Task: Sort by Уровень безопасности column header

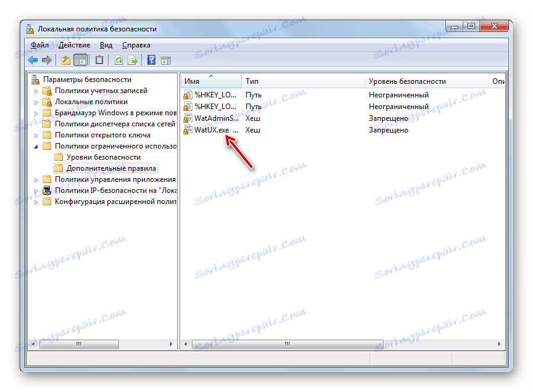Action: click(x=426, y=81)
